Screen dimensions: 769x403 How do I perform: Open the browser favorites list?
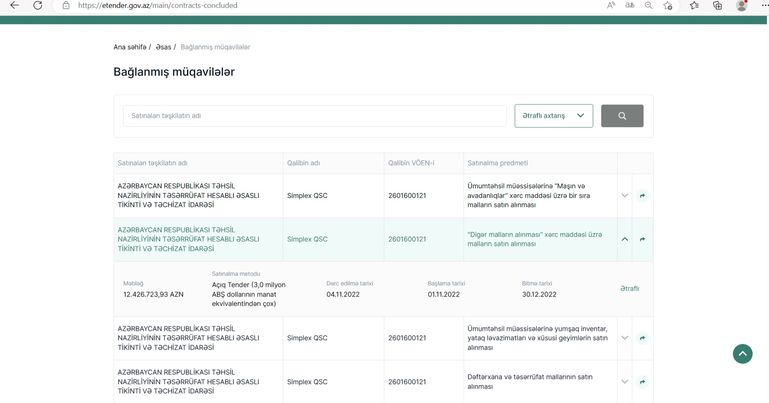[694, 5]
